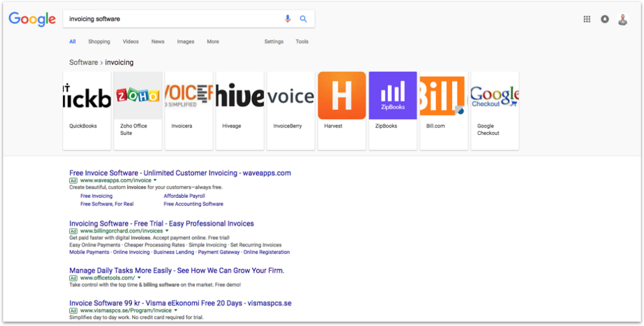The image size is (644, 326).
Task: Open the Invoicing Software Free Trial ad title
Action: [x=162, y=224]
